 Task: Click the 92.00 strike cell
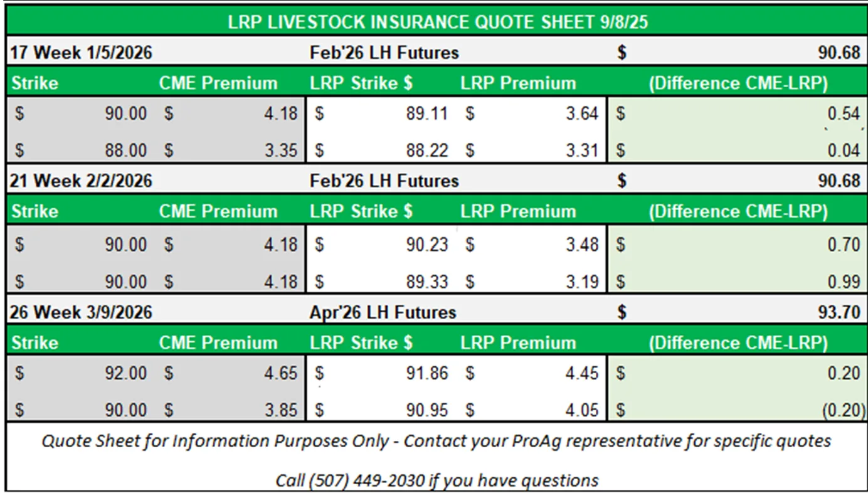coord(125,373)
